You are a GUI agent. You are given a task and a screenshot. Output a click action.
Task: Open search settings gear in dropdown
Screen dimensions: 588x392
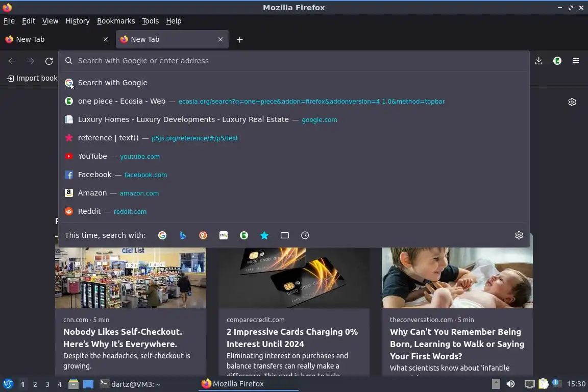pyautogui.click(x=519, y=235)
